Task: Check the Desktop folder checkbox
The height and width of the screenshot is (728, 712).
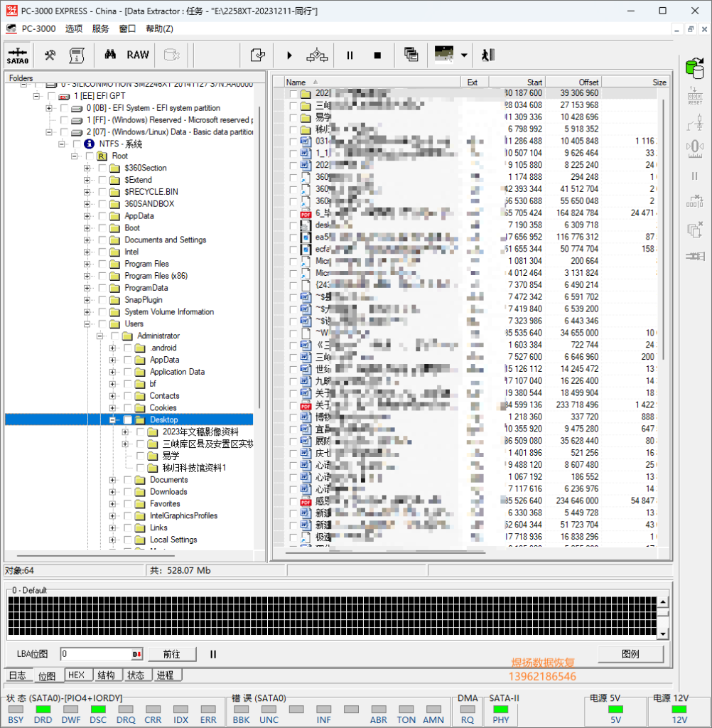Action: (127, 419)
